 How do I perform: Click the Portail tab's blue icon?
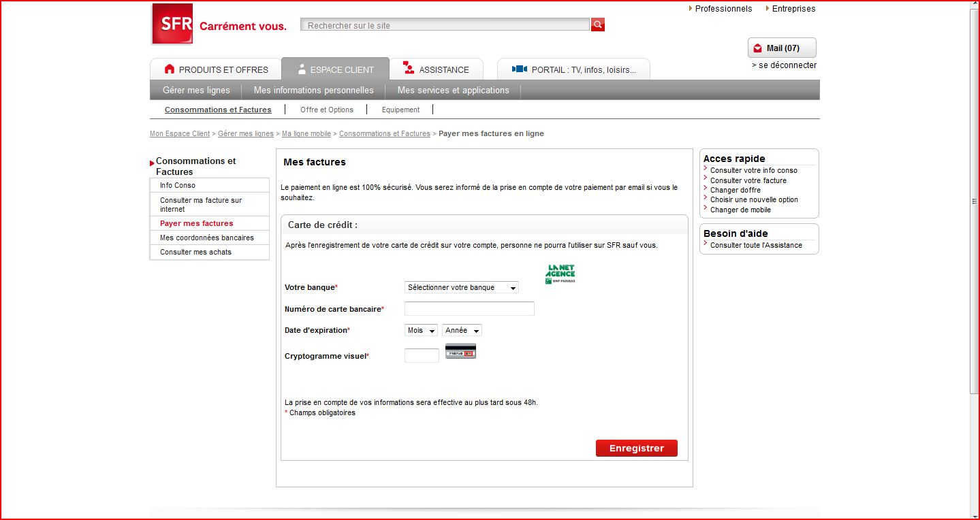point(520,69)
